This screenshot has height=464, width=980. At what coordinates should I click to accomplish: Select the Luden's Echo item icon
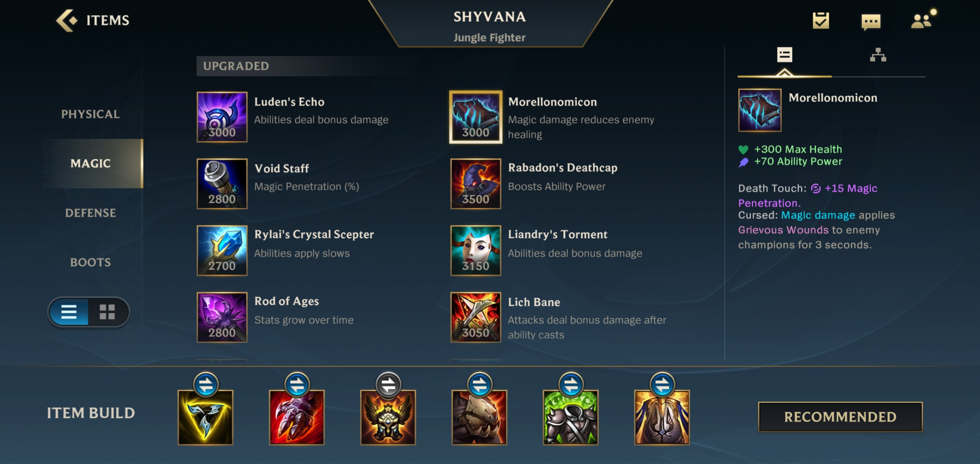click(222, 117)
